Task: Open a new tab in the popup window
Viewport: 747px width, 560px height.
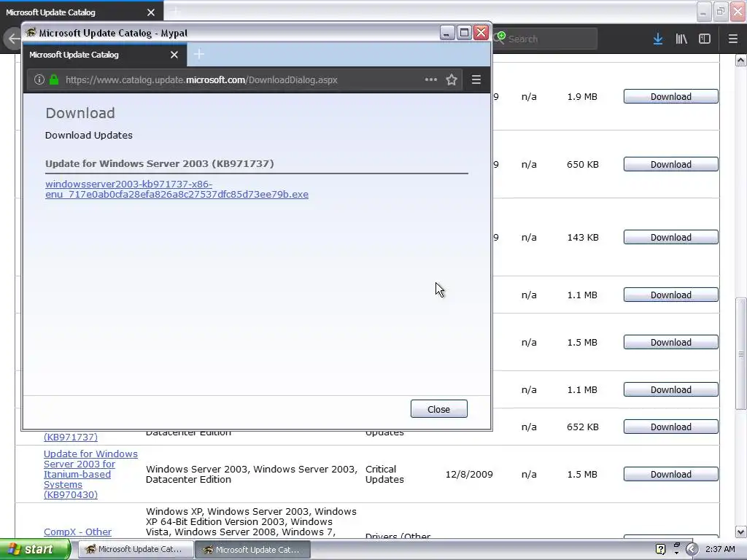Action: coord(199,54)
